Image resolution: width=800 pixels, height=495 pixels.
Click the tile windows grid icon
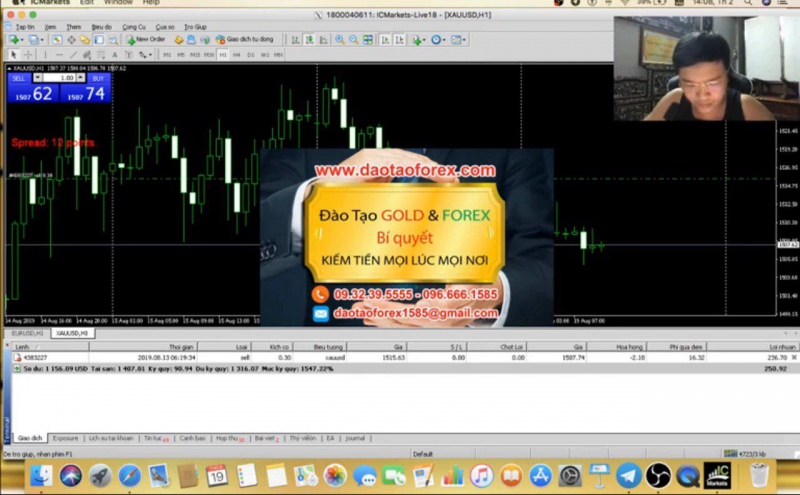click(x=368, y=39)
